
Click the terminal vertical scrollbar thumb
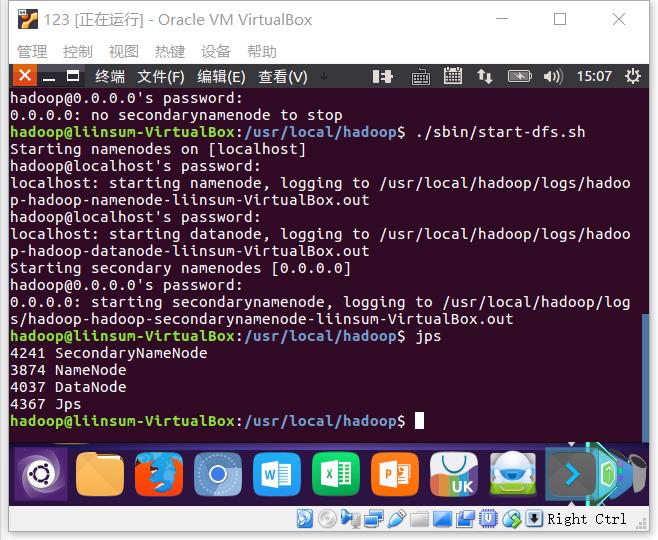(645, 378)
